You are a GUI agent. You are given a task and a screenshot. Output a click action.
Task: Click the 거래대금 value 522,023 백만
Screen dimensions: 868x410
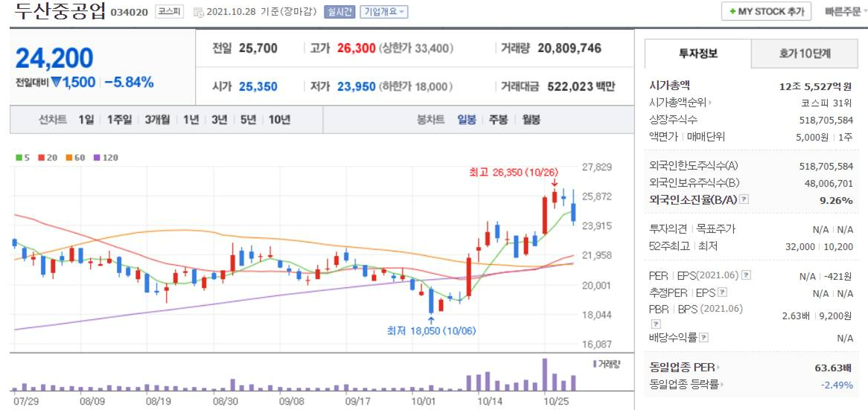[581, 87]
